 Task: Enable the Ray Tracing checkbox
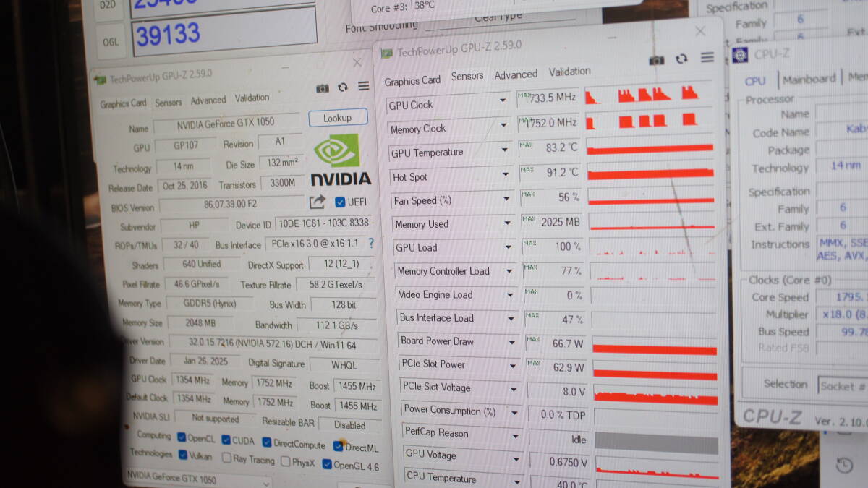click(x=227, y=458)
